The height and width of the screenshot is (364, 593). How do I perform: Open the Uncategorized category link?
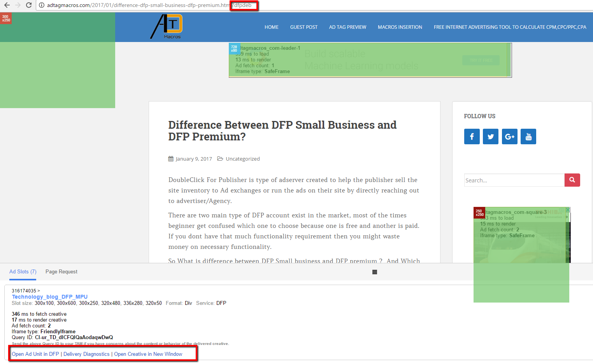click(x=243, y=159)
